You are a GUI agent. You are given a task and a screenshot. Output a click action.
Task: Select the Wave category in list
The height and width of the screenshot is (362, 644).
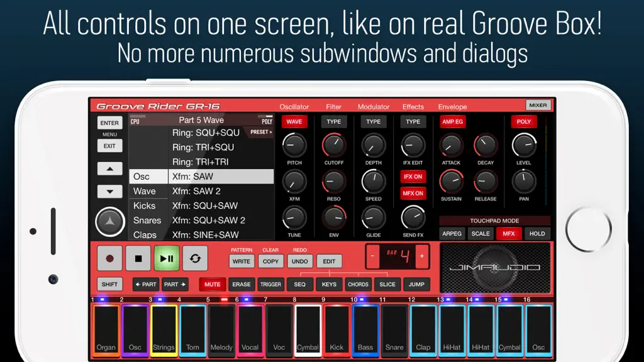(148, 191)
